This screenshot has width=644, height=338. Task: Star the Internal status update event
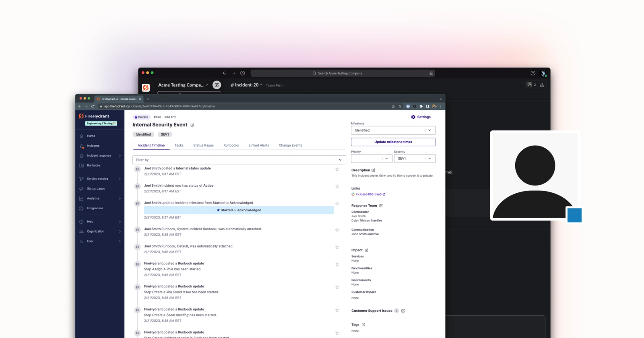pyautogui.click(x=337, y=169)
